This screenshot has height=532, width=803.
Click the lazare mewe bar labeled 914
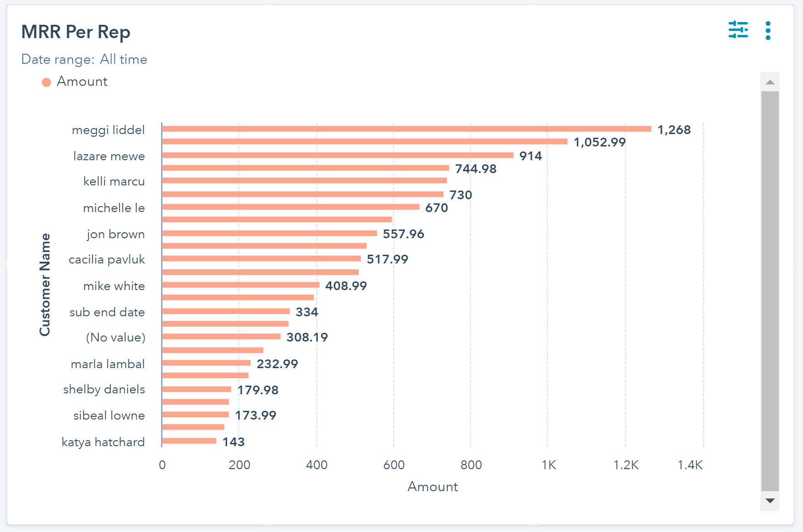[337, 155]
